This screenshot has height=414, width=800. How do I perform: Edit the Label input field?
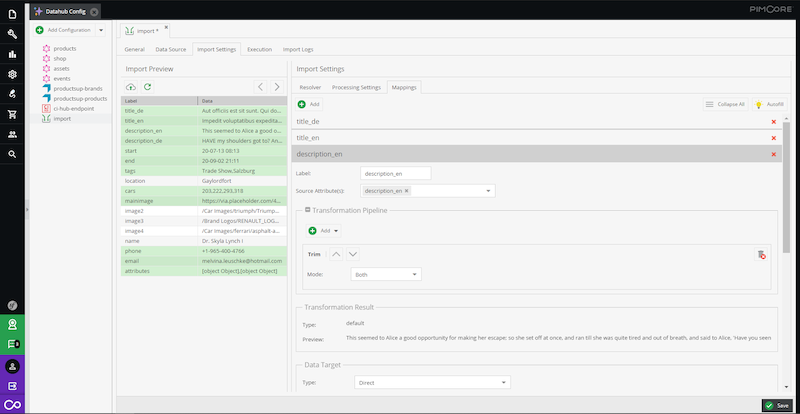pyautogui.click(x=395, y=174)
